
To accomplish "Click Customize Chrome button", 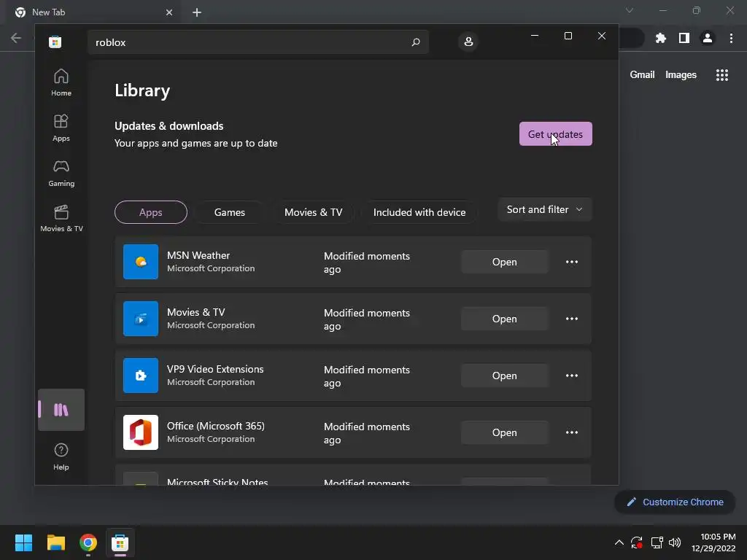I will tap(675, 502).
